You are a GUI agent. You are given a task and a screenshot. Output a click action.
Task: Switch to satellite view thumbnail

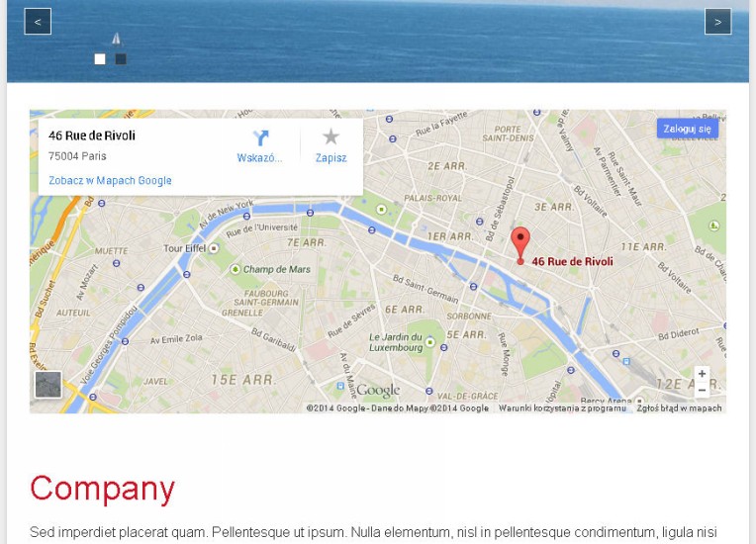pyautogui.click(x=48, y=385)
